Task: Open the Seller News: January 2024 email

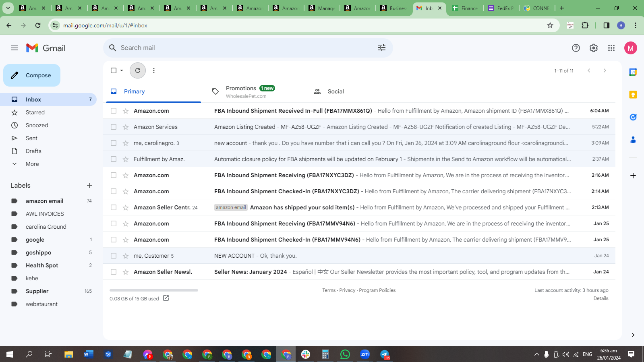Action: click(359, 272)
